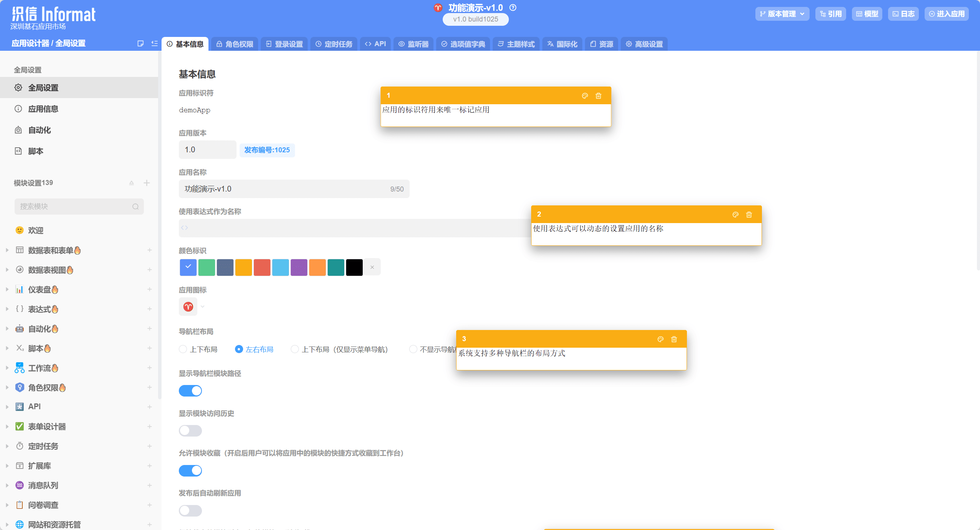This screenshot has height=530, width=980.
Task: Open the 版本管理 dropdown
Action: 782,14
